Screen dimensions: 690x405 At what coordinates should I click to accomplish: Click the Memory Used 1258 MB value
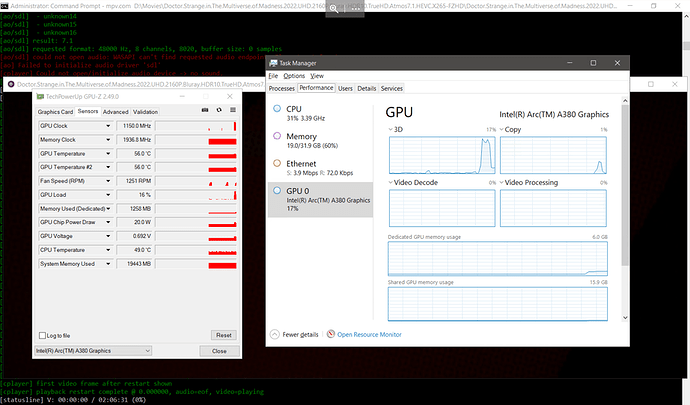135,209
